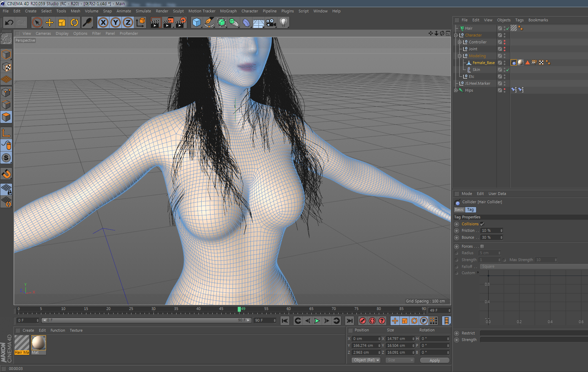Open material manager Create menu
This screenshot has height=372, width=588.
coord(29,330)
